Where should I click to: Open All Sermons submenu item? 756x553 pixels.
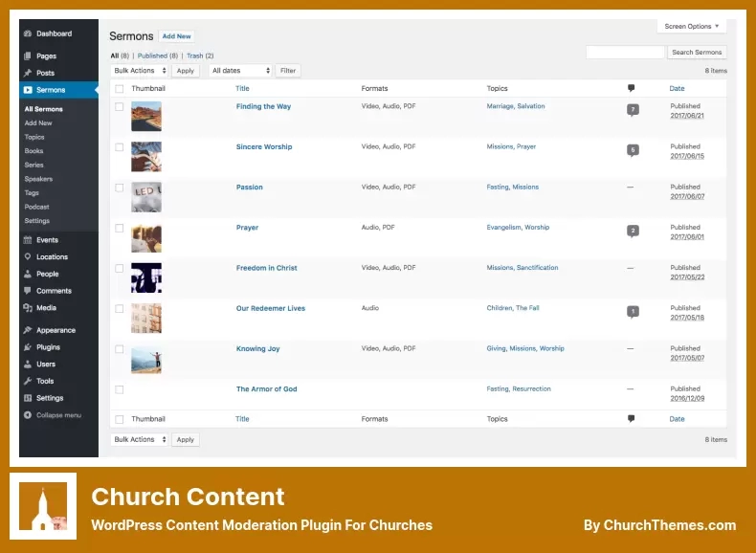43,109
